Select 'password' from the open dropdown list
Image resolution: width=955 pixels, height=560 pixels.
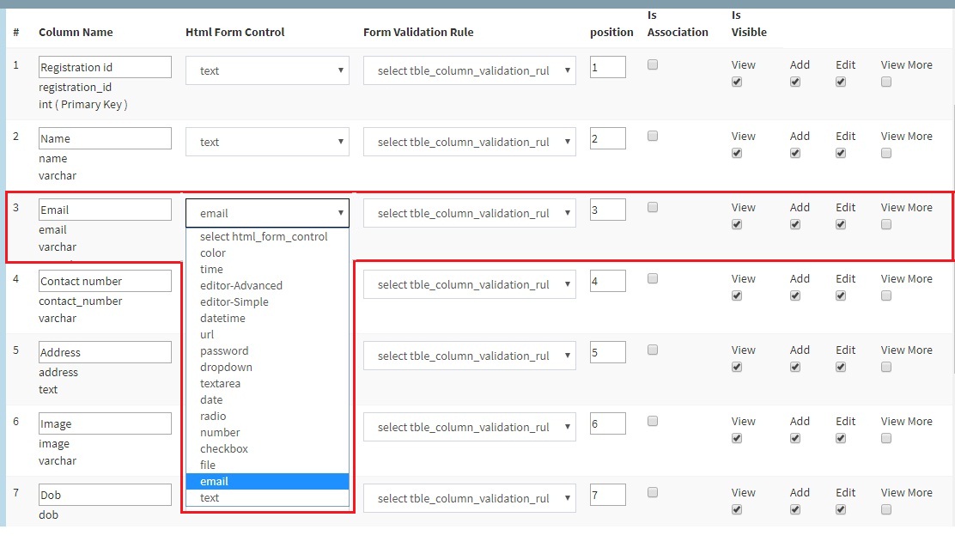pos(224,350)
